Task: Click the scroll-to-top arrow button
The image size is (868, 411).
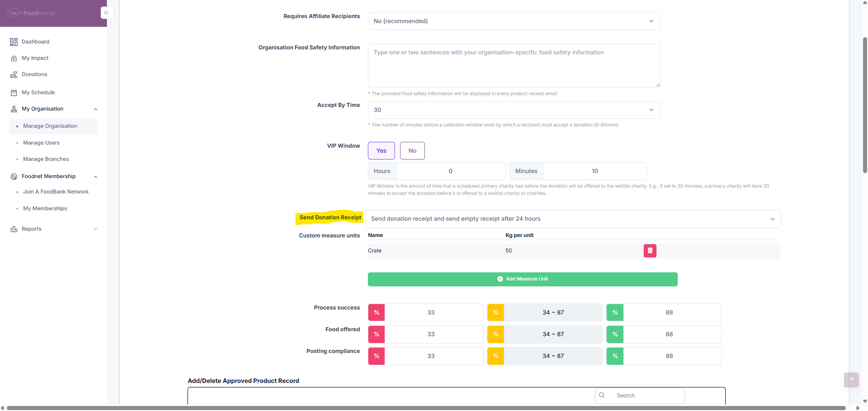Action: 851,380
